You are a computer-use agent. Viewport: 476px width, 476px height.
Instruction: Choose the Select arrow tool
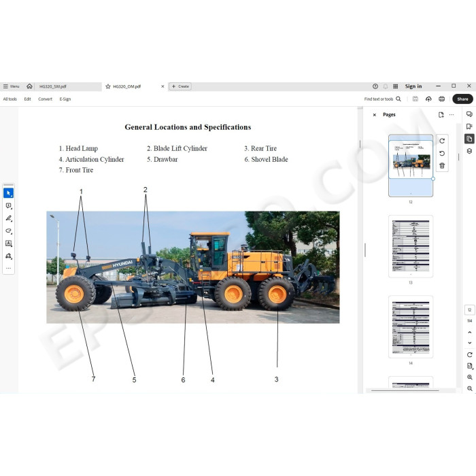[x=8, y=193]
